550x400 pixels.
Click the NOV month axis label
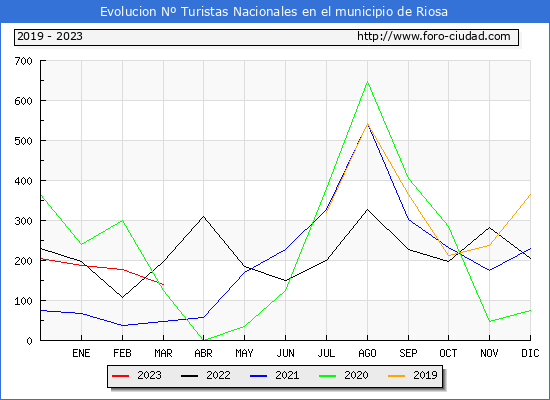point(489,353)
